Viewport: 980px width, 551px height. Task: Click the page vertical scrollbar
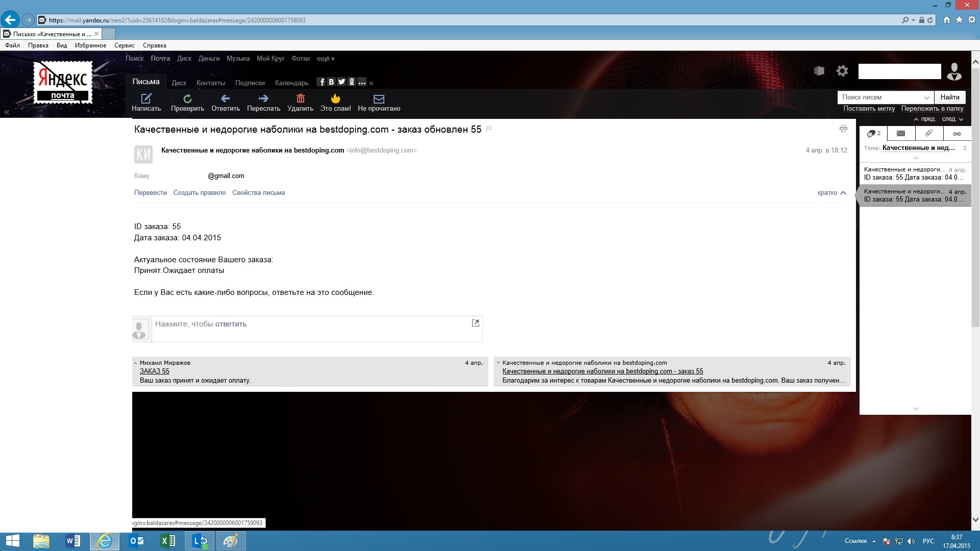coord(975,204)
